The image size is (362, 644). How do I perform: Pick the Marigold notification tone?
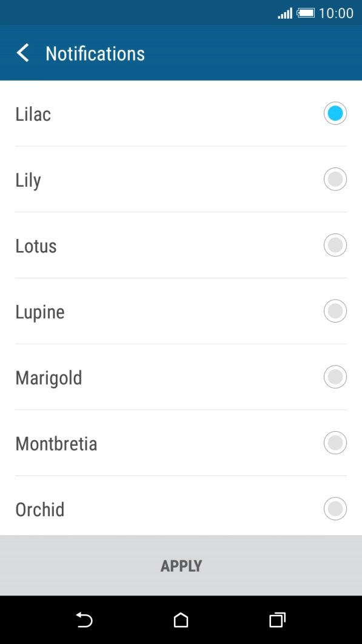(x=335, y=377)
